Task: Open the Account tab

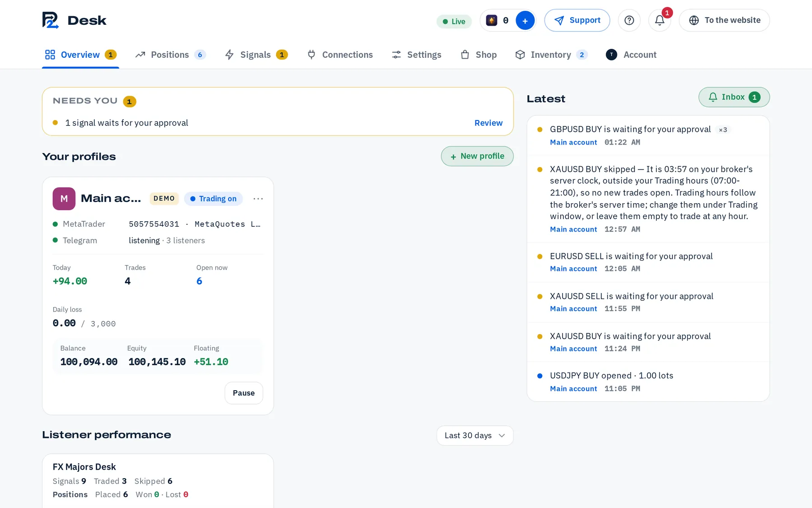Action: [x=631, y=55]
